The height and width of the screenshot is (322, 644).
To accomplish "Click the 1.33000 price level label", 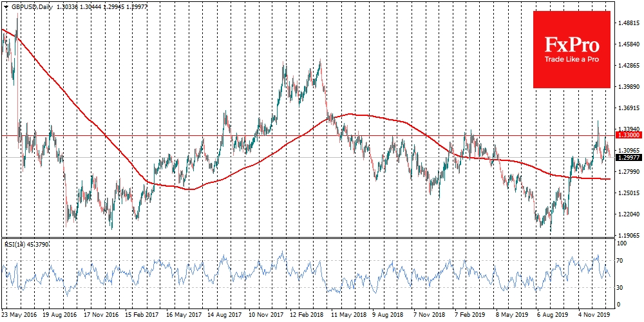I will point(629,135).
